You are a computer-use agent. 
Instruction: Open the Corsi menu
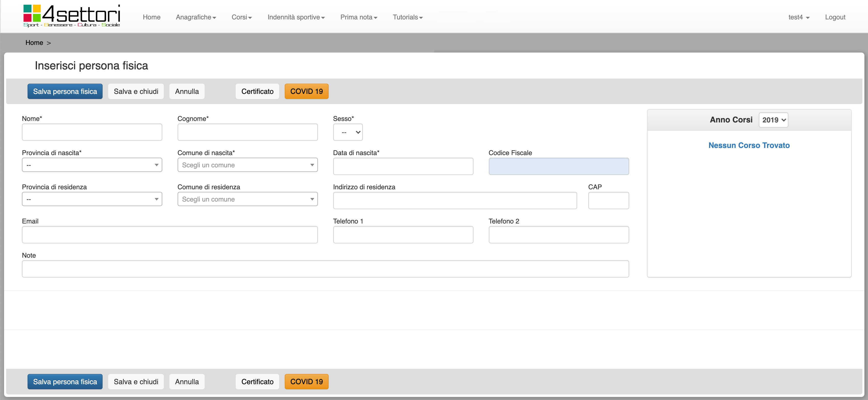pos(241,17)
